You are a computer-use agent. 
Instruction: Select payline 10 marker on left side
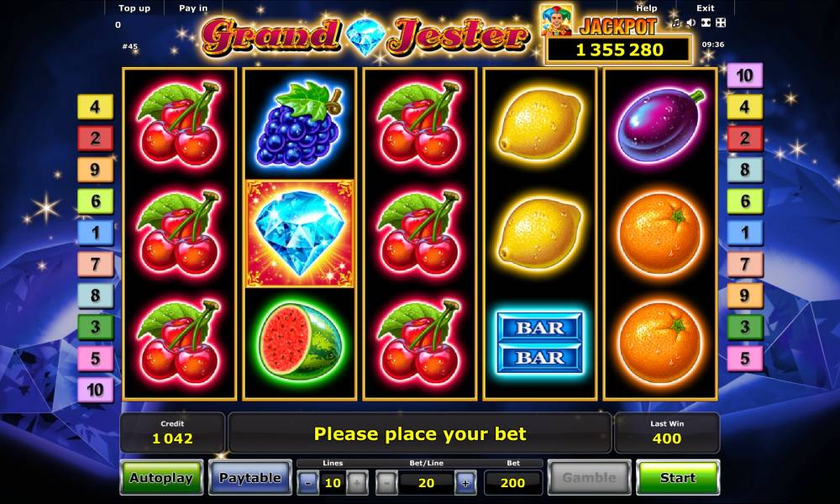96,390
